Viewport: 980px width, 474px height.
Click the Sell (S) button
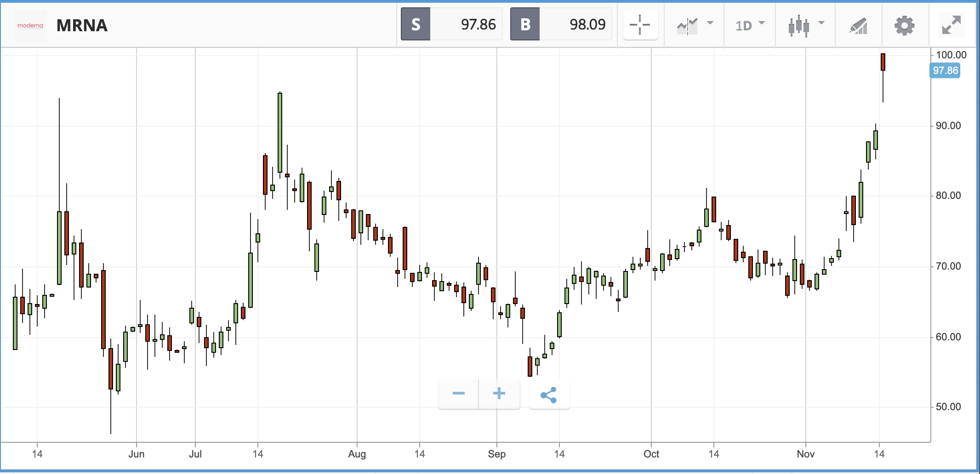[x=416, y=24]
